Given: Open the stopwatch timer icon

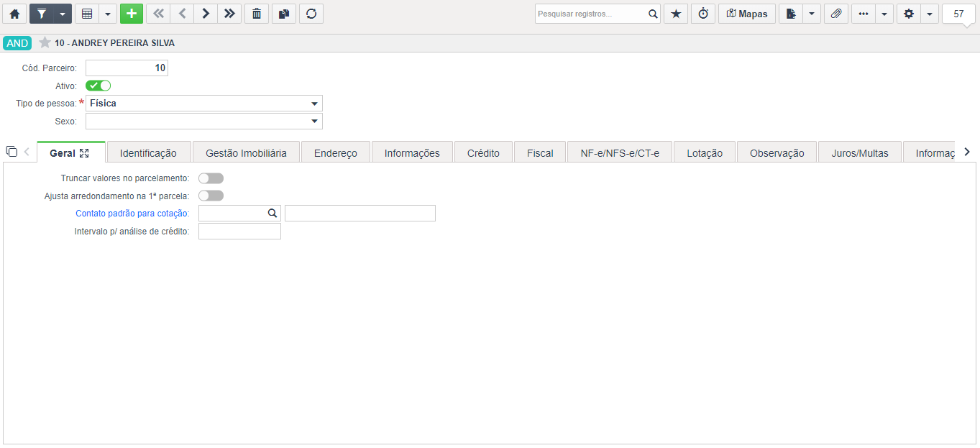Looking at the screenshot, I should coord(703,14).
